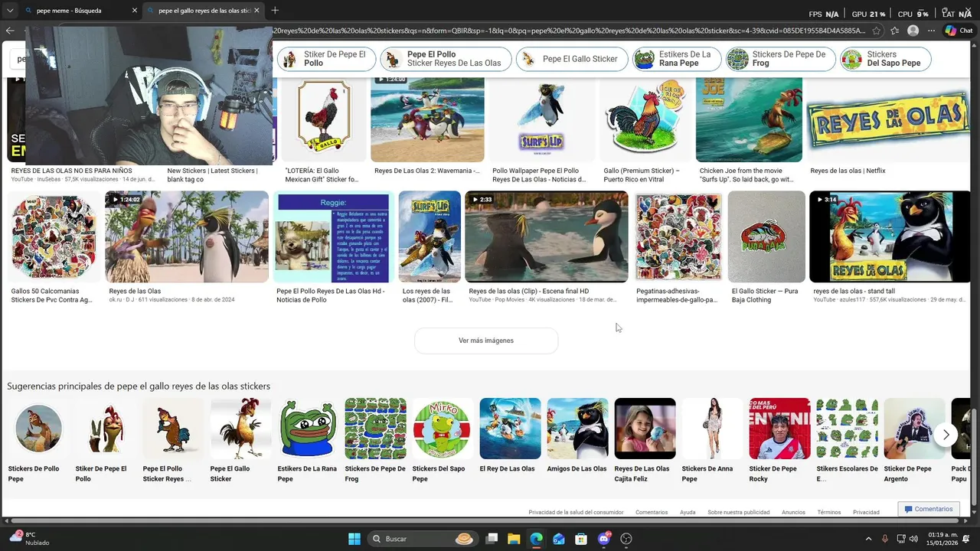Open the volume icon in system tray
Screen dimensions: 980x551
[913, 539]
